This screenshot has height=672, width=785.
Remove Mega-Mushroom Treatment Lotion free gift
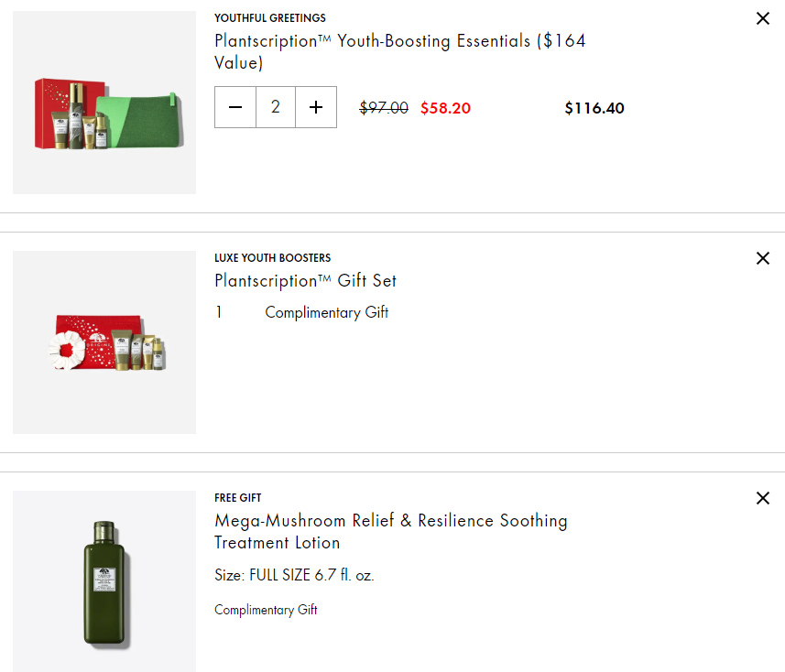(762, 498)
